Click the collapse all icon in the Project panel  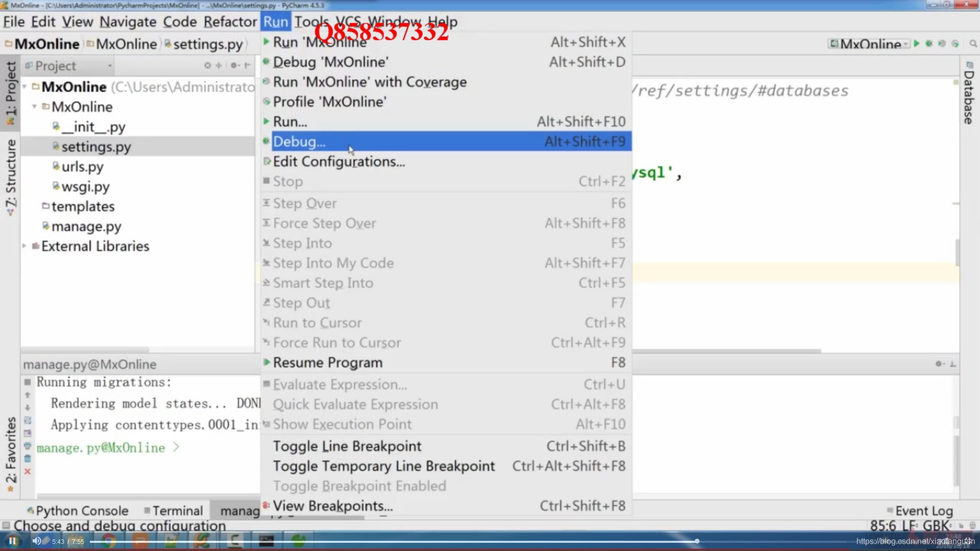coord(219,65)
